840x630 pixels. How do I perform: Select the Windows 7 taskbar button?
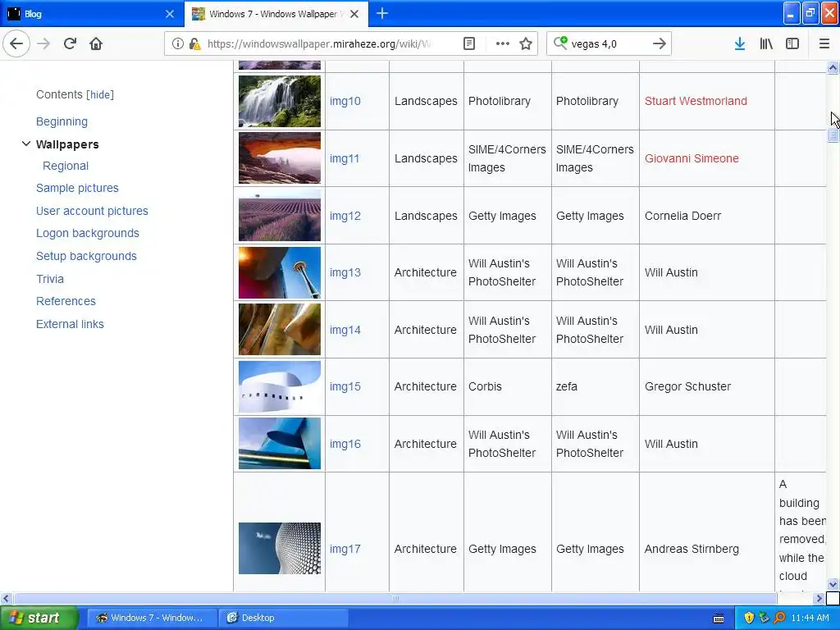[x=152, y=618]
